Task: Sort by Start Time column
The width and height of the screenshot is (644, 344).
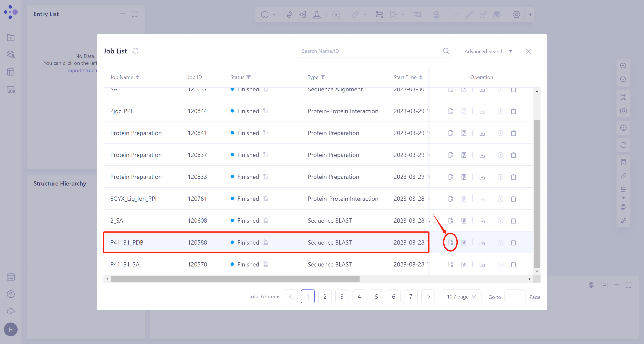Action: coord(421,77)
